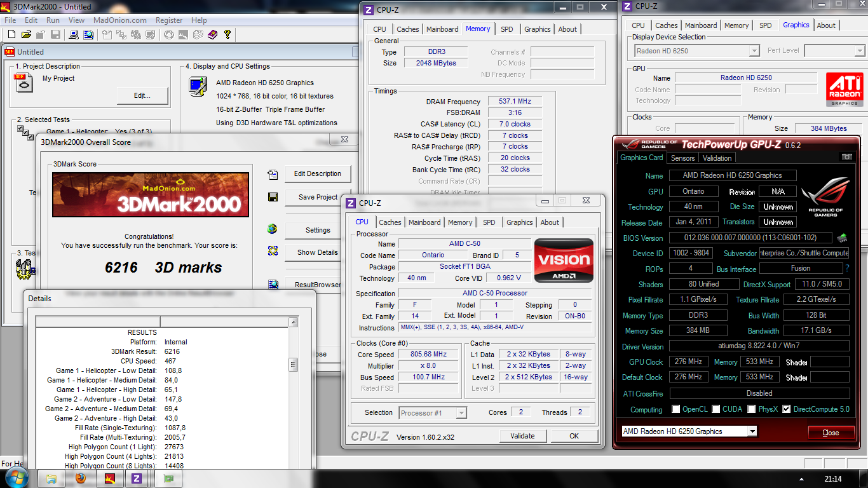
Task: Click the Bus Interface question mark in GPU-Z
Action: tap(846, 269)
